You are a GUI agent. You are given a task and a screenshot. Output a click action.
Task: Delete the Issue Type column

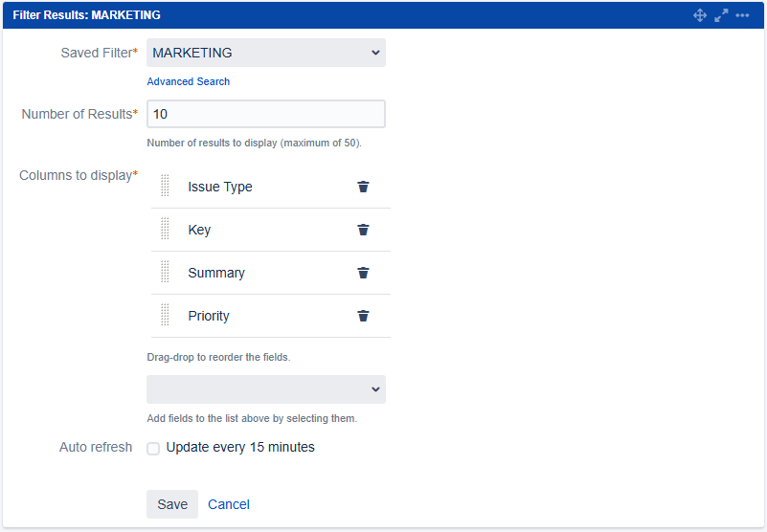[363, 187]
